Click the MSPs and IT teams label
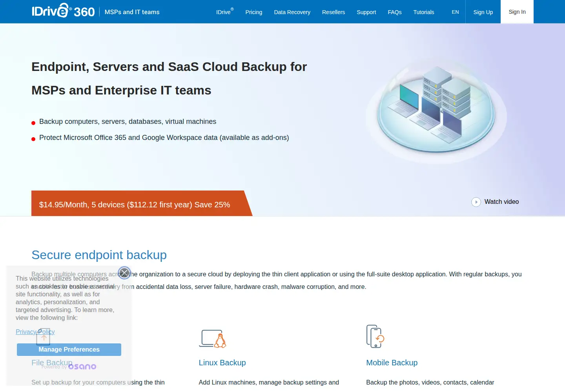565x392 pixels. 132,12
